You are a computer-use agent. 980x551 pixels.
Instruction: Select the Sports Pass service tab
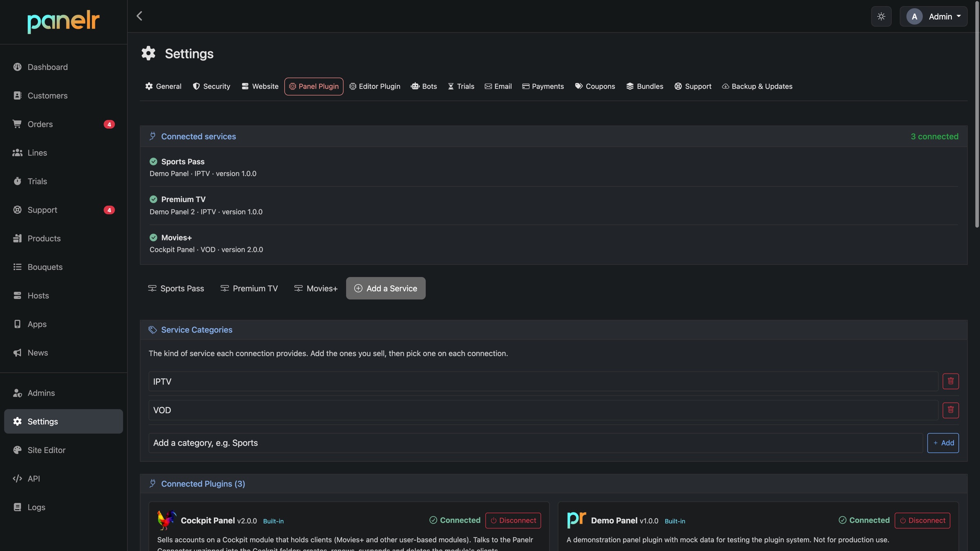tap(176, 289)
